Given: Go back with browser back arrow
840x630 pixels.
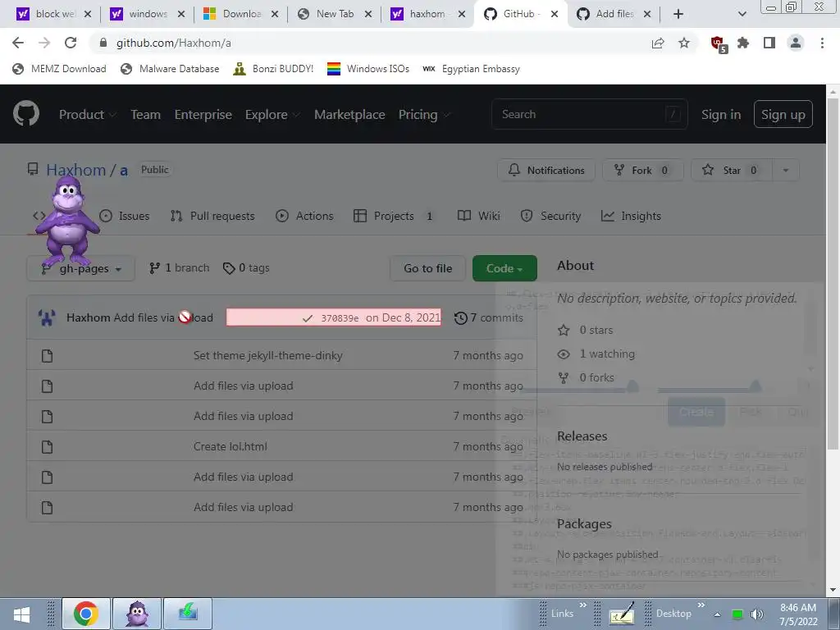Looking at the screenshot, I should click(x=18, y=43).
